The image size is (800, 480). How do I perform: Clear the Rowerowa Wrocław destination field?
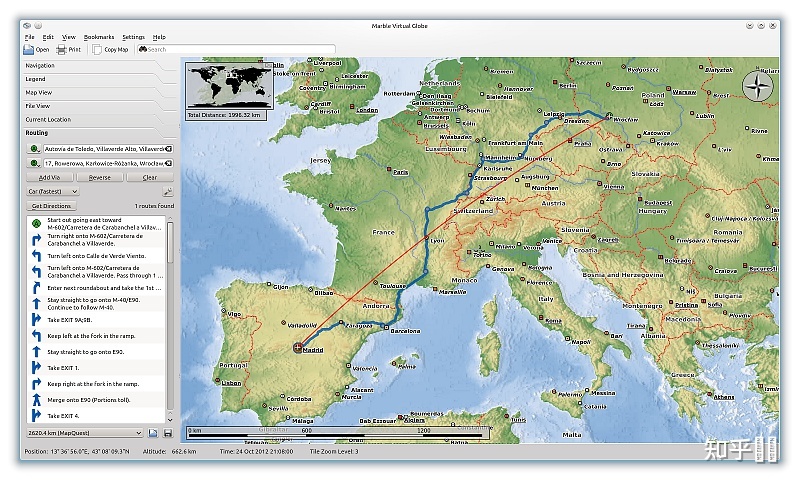point(168,163)
